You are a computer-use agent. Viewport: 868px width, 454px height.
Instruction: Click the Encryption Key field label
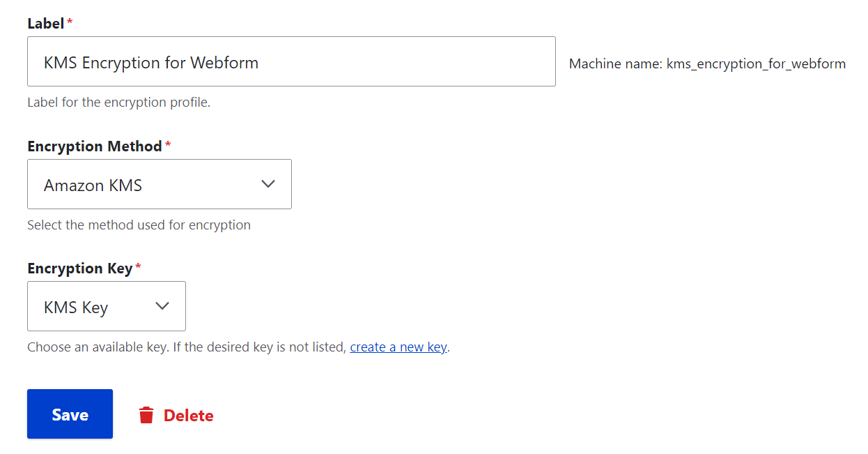(79, 268)
